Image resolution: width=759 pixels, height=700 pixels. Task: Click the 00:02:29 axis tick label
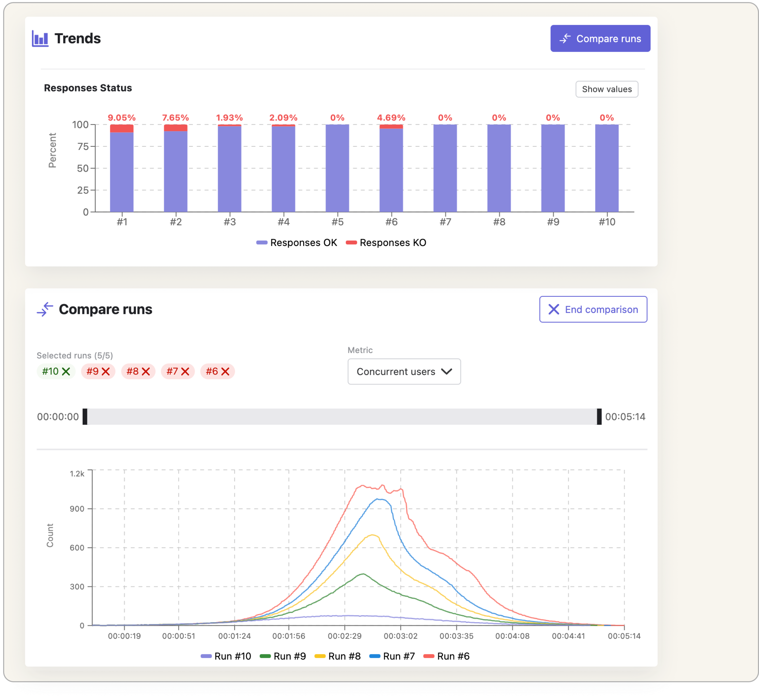[x=344, y=636]
